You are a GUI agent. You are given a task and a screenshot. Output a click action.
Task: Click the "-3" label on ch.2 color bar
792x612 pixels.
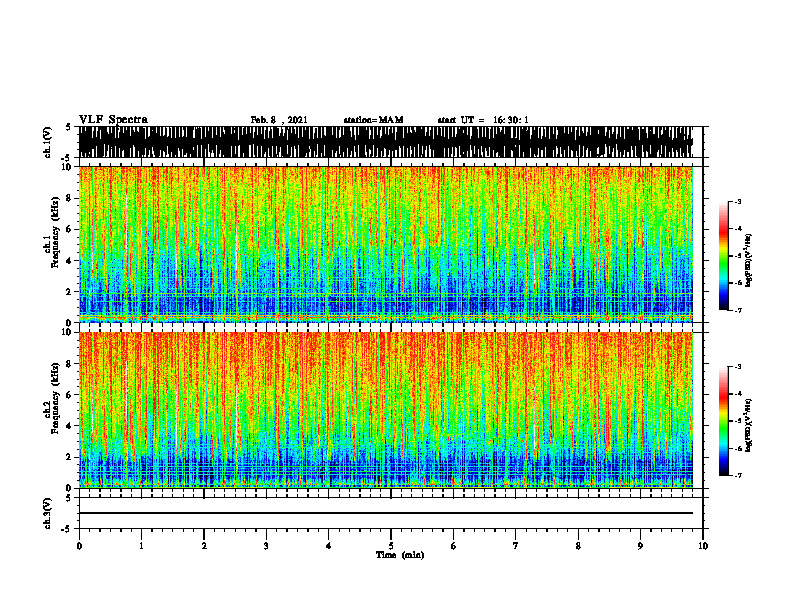[x=738, y=367]
